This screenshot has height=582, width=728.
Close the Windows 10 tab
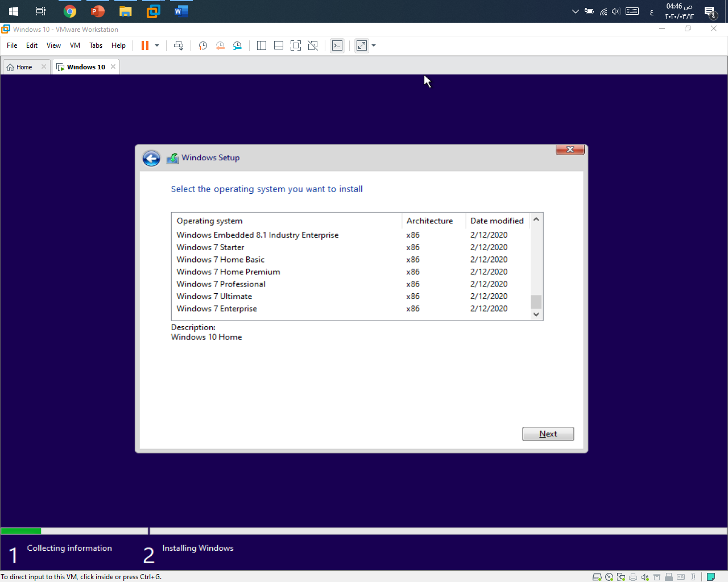pyautogui.click(x=113, y=66)
